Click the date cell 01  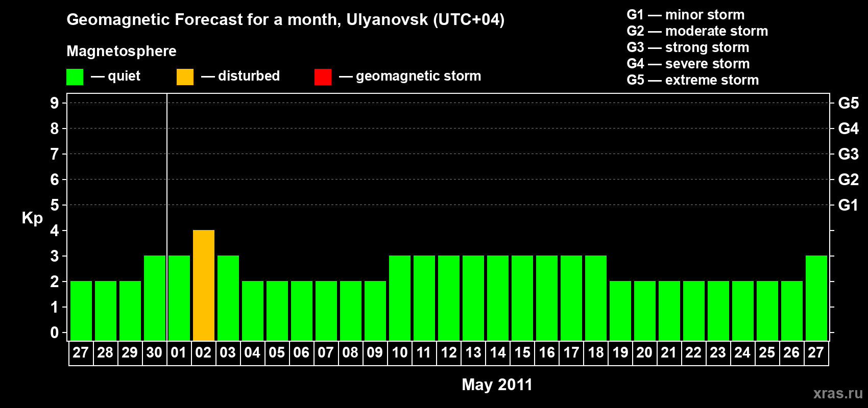tap(179, 353)
